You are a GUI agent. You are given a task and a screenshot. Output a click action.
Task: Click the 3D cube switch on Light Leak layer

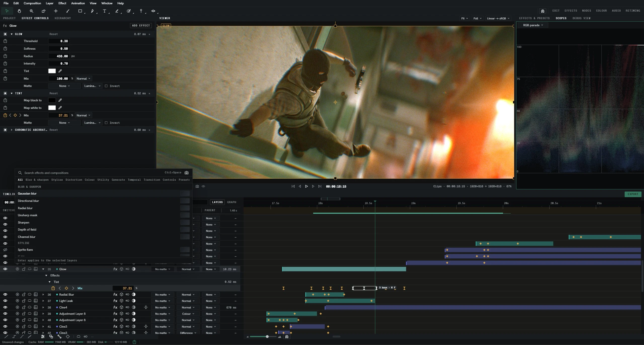(121, 301)
